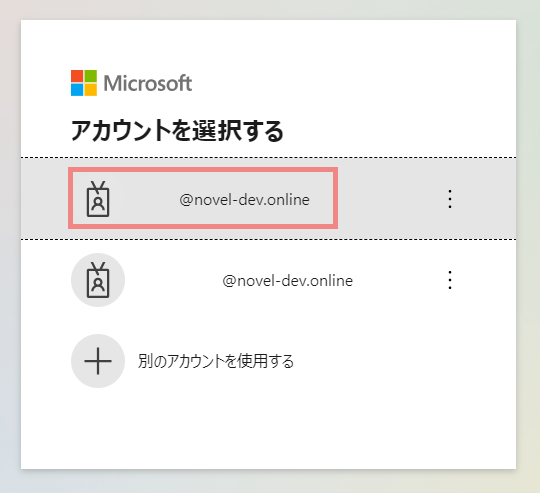Screen dimensions: 540x493
Task: Click the Microsoft logo
Action: point(131,83)
